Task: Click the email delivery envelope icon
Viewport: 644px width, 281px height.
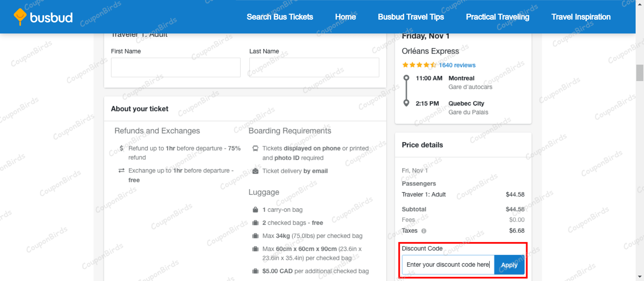Action: [255, 171]
